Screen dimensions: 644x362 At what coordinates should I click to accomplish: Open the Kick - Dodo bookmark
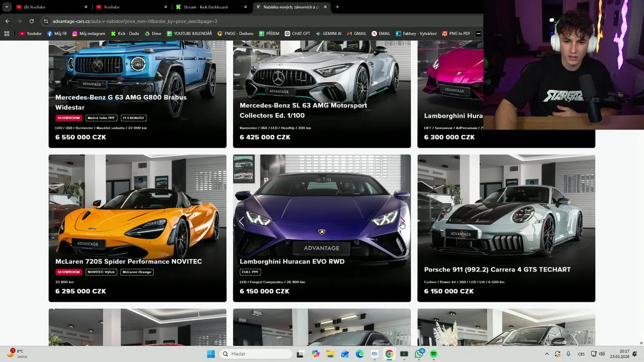pyautogui.click(x=125, y=34)
